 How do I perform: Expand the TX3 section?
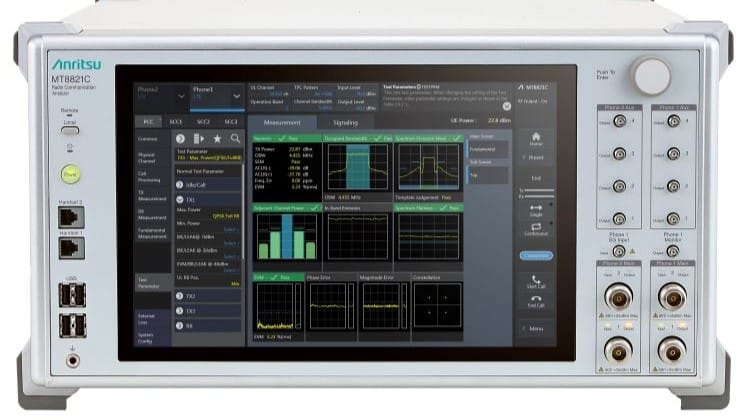point(208,311)
